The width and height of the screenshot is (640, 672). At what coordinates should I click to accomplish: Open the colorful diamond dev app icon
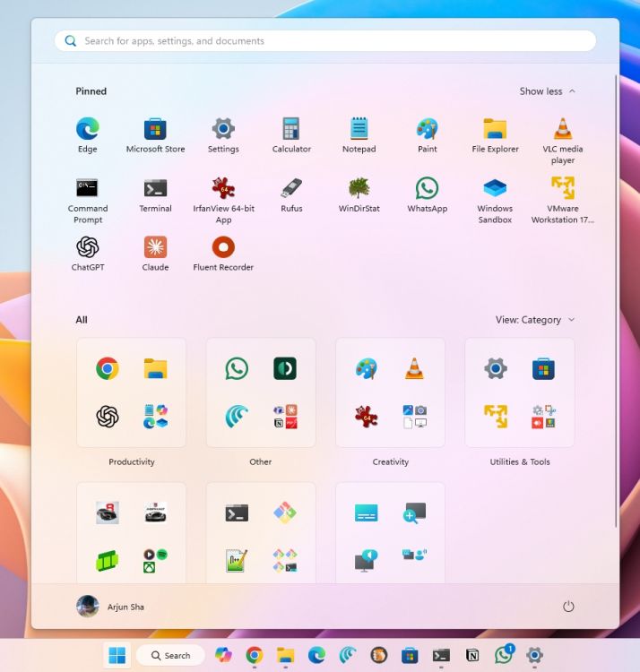click(x=285, y=513)
